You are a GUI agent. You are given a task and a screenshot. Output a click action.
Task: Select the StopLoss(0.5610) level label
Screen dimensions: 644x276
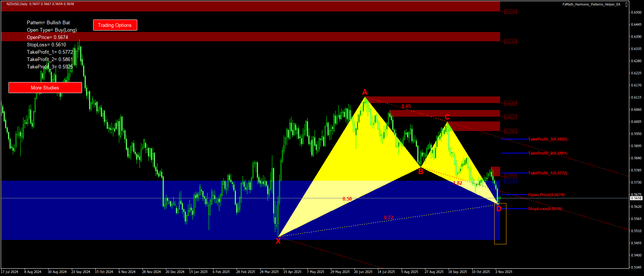(545, 209)
